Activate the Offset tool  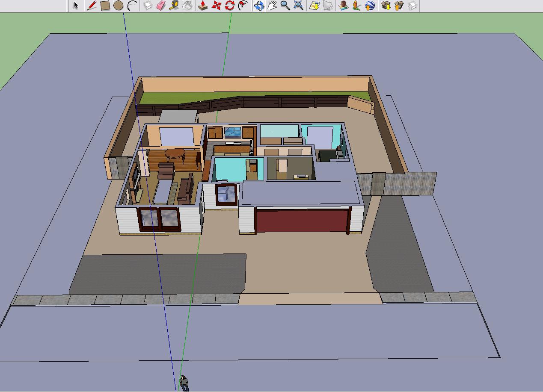[x=243, y=6]
